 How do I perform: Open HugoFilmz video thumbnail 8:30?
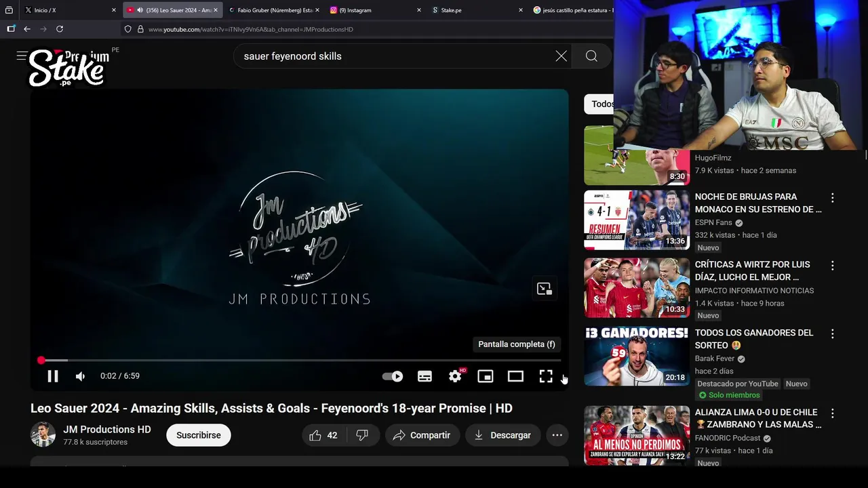point(637,155)
